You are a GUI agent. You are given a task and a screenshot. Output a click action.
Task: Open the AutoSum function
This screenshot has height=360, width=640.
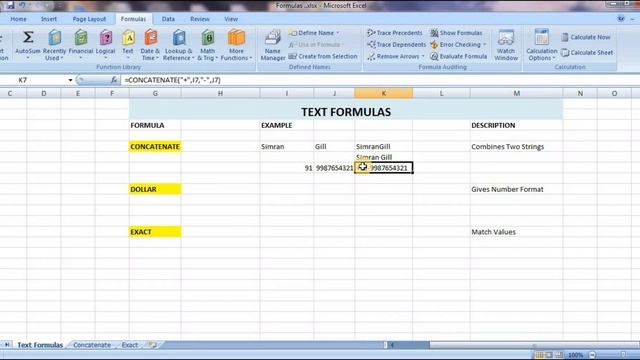click(x=28, y=45)
